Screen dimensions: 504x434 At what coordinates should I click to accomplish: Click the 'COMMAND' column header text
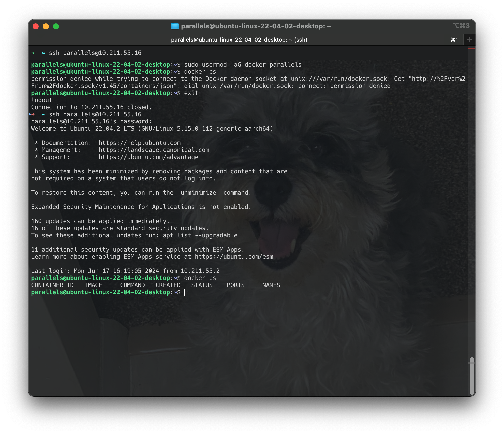tap(132, 285)
